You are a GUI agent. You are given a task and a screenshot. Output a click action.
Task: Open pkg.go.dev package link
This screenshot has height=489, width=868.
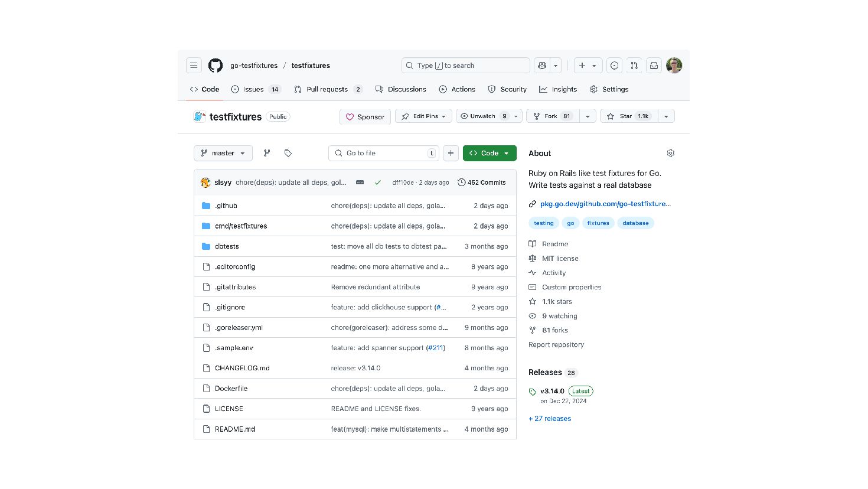click(605, 204)
